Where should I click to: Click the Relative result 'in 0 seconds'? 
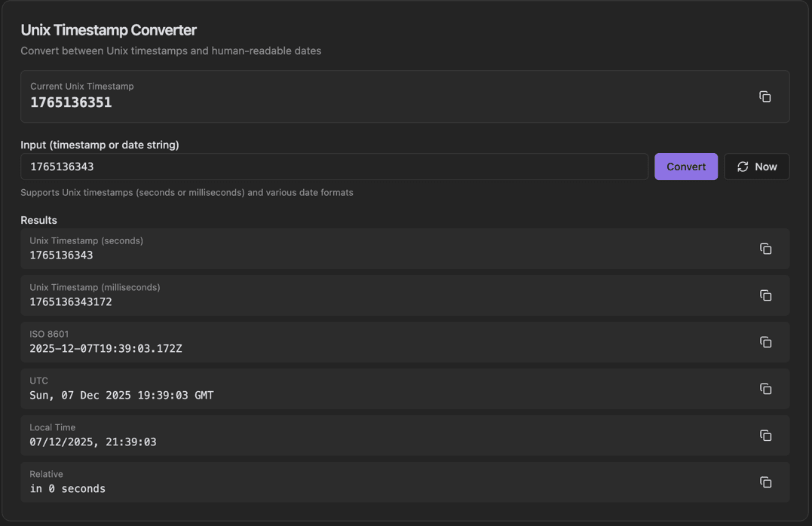[67, 488]
